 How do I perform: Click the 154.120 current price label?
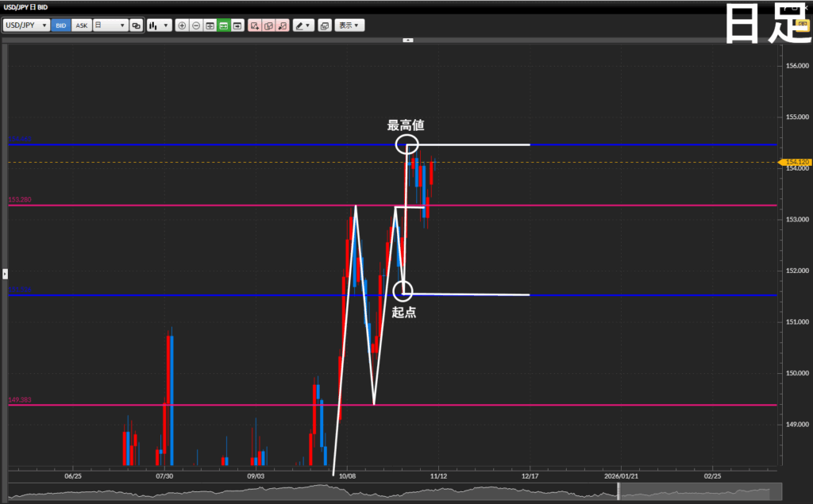(796, 162)
